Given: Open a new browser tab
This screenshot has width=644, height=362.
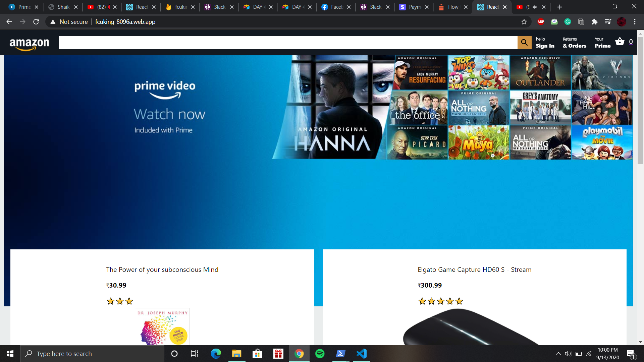Looking at the screenshot, I should point(559,7).
